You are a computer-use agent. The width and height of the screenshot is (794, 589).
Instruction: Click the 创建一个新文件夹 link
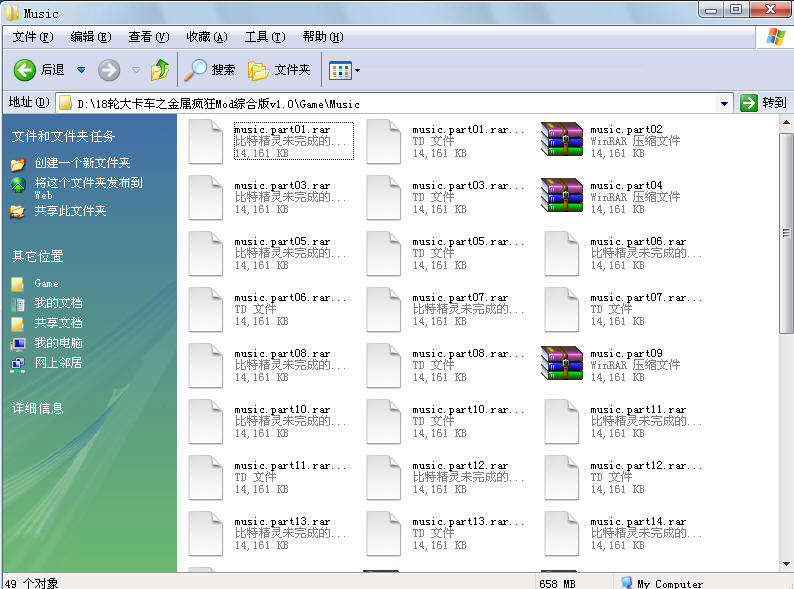click(82, 163)
